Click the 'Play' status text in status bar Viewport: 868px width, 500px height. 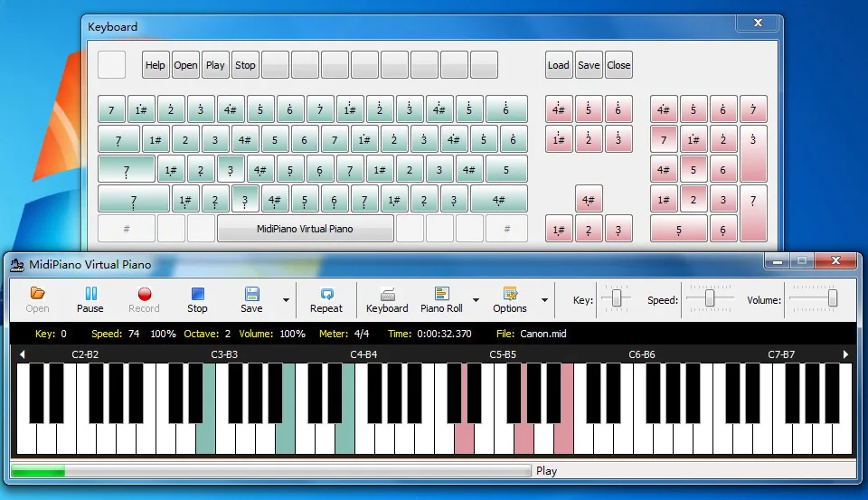tap(546, 471)
